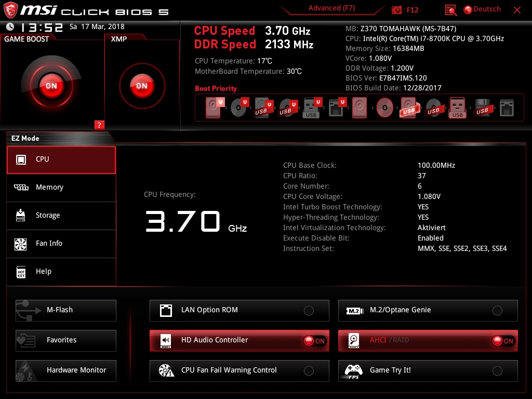Click the CPU Ratio value 37

click(x=421, y=176)
